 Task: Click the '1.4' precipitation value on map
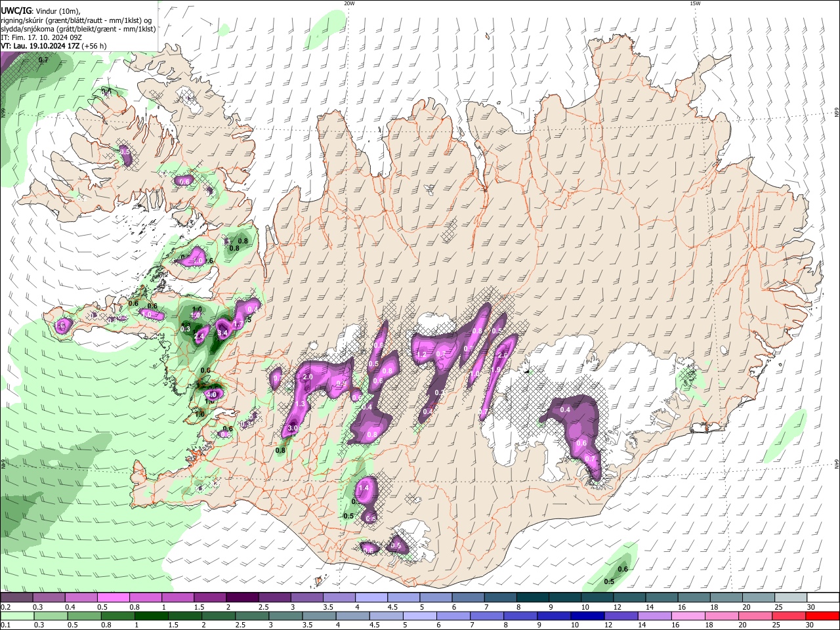(x=364, y=488)
